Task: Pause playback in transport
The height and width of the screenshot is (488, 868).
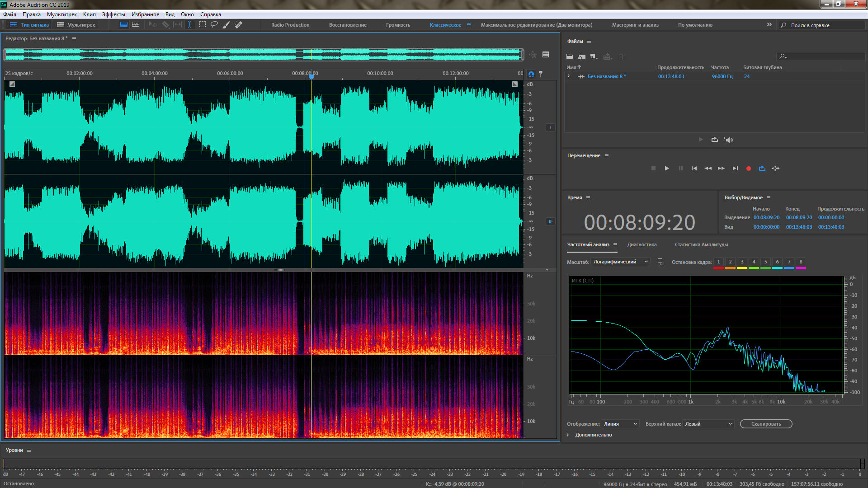Action: tap(680, 168)
